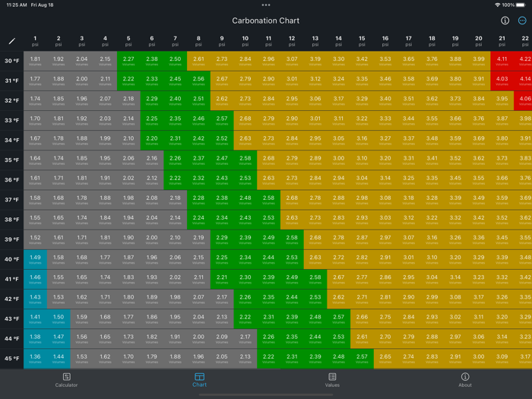532x399 pixels.
Task: Switch to the Chart tab
Action: tap(199, 380)
